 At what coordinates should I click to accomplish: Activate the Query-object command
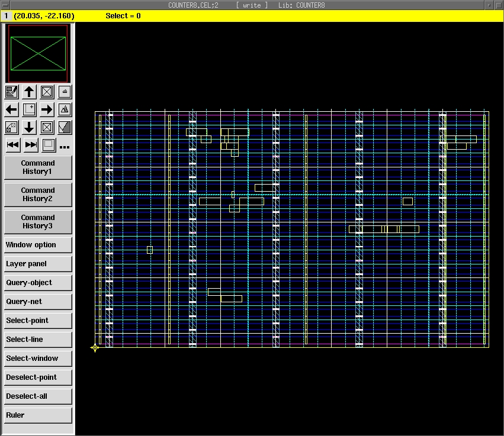38,283
